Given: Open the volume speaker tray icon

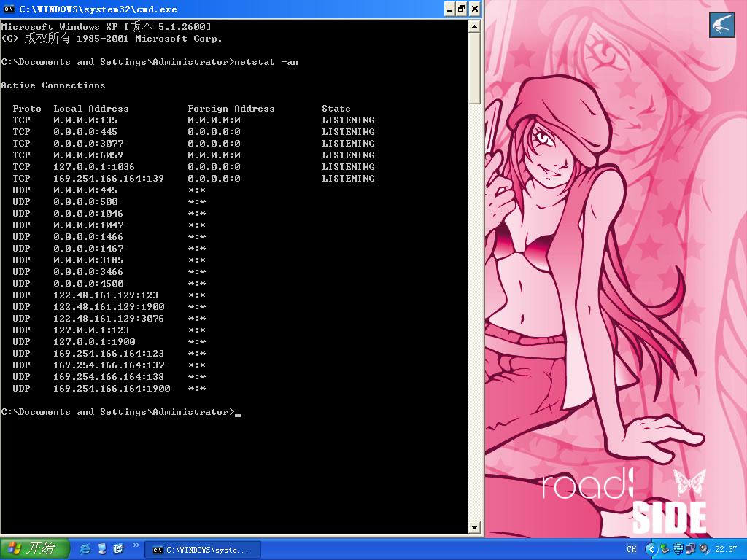Looking at the screenshot, I should [705, 550].
